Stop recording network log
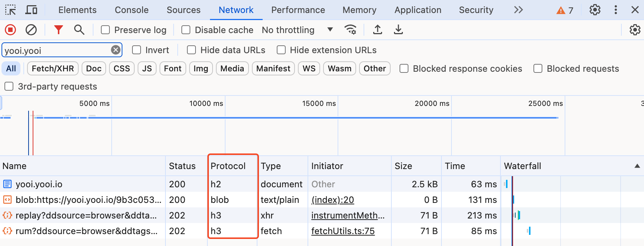Image resolution: width=644 pixels, height=246 pixels. point(10,30)
